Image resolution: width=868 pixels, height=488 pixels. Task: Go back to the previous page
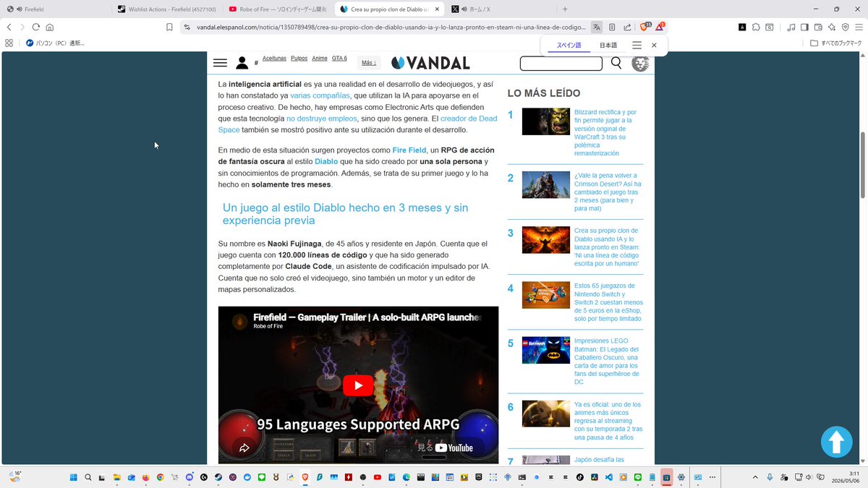[x=9, y=27]
